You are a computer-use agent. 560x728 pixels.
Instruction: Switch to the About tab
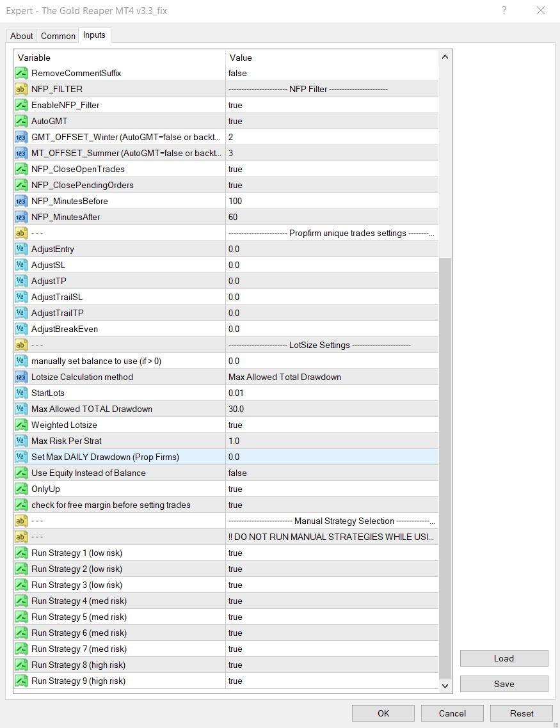tap(21, 36)
